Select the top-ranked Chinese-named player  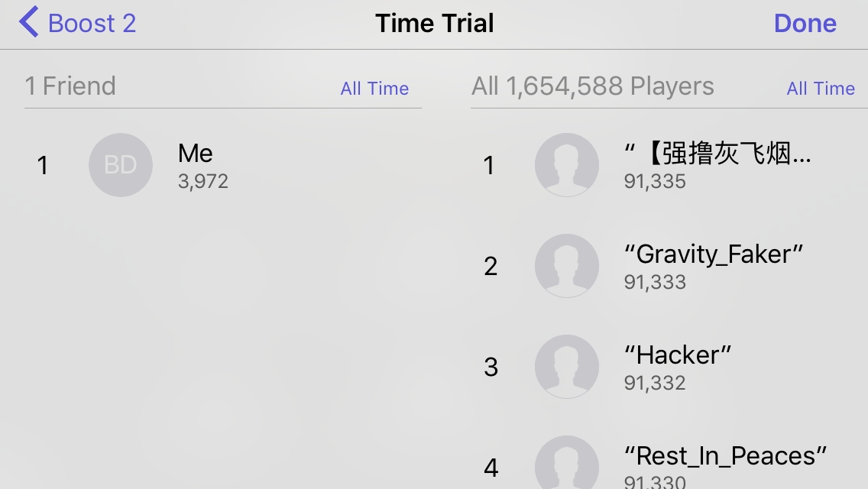(717, 154)
